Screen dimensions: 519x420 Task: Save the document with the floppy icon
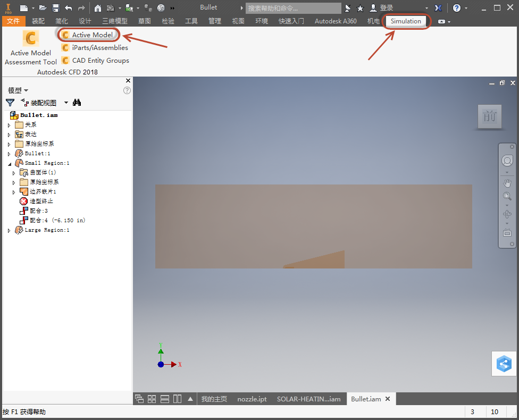pos(56,8)
